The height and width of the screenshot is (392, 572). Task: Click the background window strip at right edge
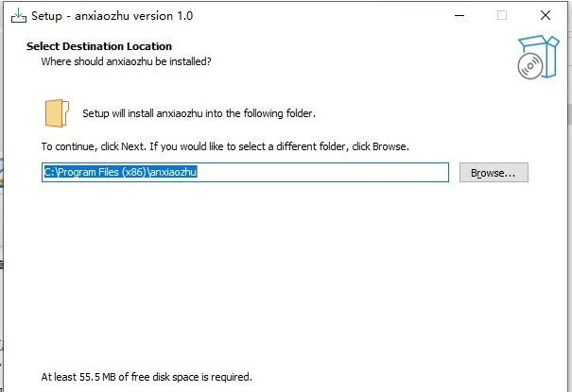click(x=568, y=236)
